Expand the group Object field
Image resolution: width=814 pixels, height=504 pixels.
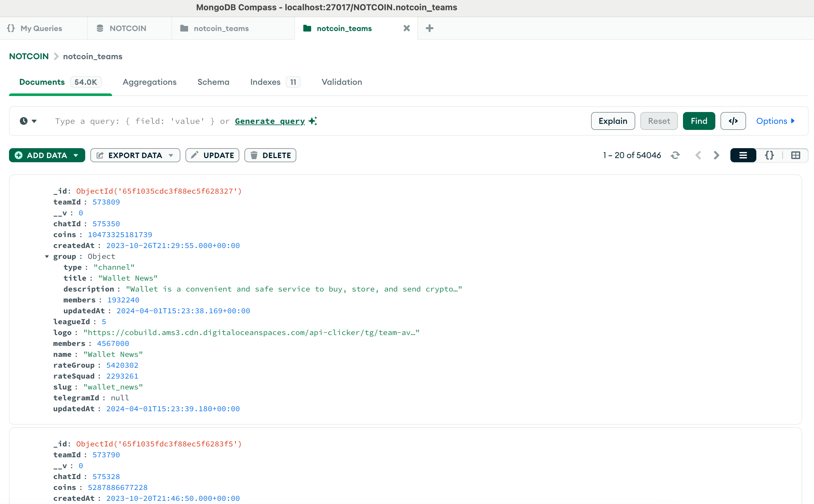[45, 256]
